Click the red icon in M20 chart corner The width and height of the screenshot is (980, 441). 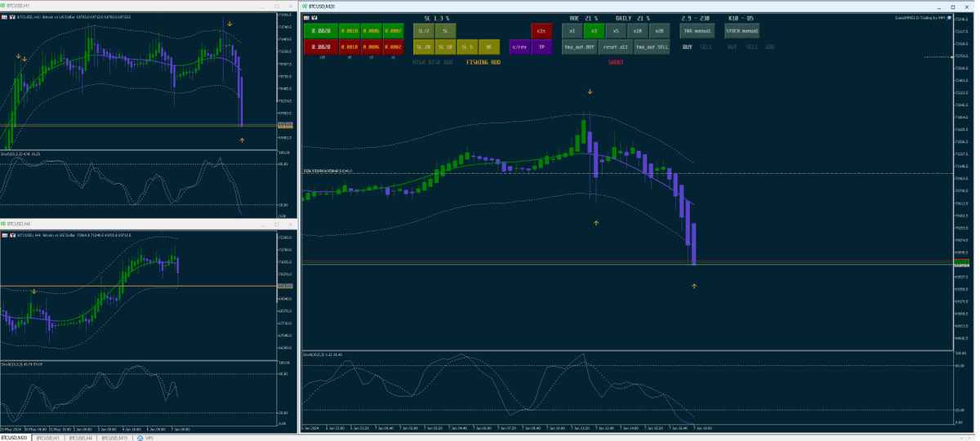pos(315,18)
